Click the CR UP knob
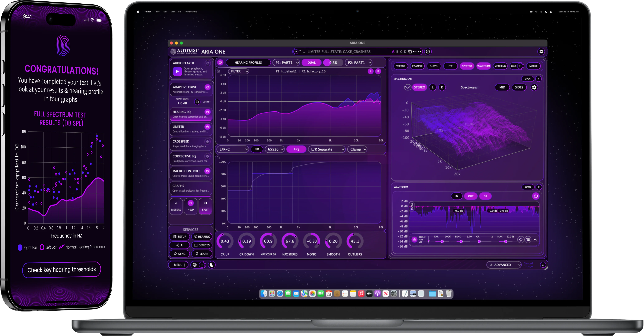This screenshot has height=336, width=644. coord(225,241)
